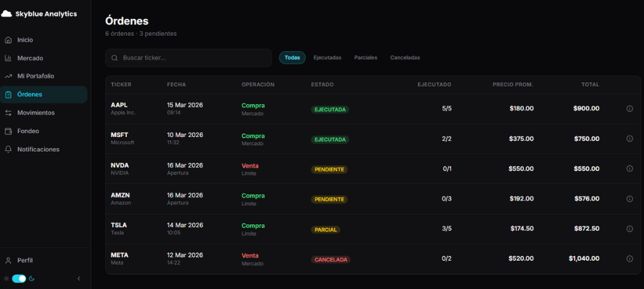This screenshot has height=289, width=644.
Task: Click the ESTADO column header
Action: point(323,85)
